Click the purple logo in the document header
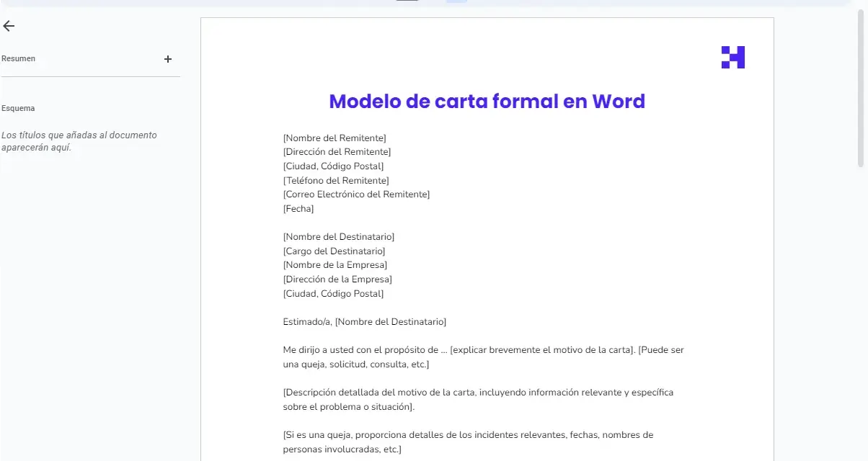Viewport: 868px width, 461px height. coord(733,57)
